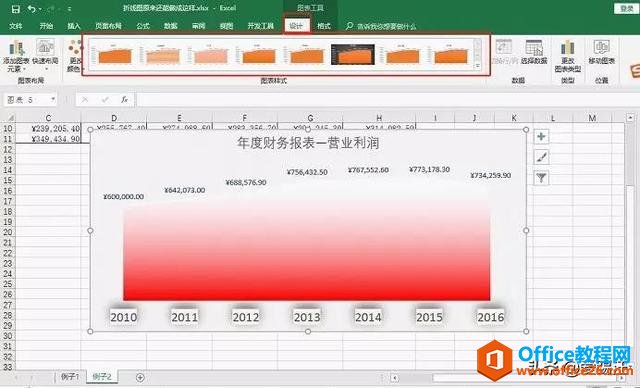
Task: Open the Quick Layout tool
Action: pos(45,47)
